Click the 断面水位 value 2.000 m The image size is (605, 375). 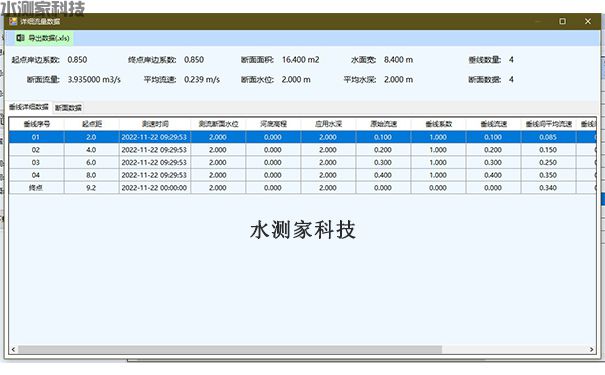296,79
